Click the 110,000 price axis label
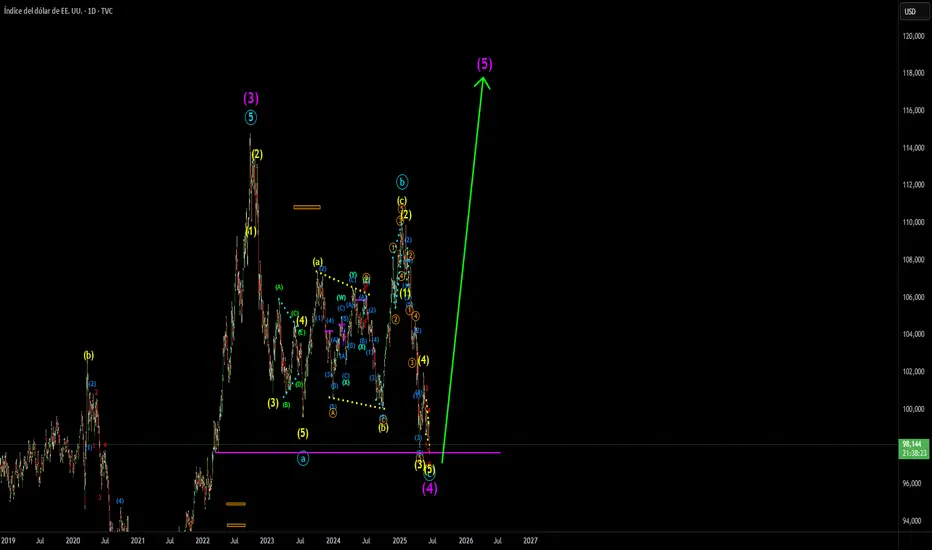The image size is (932, 550). [x=914, y=222]
